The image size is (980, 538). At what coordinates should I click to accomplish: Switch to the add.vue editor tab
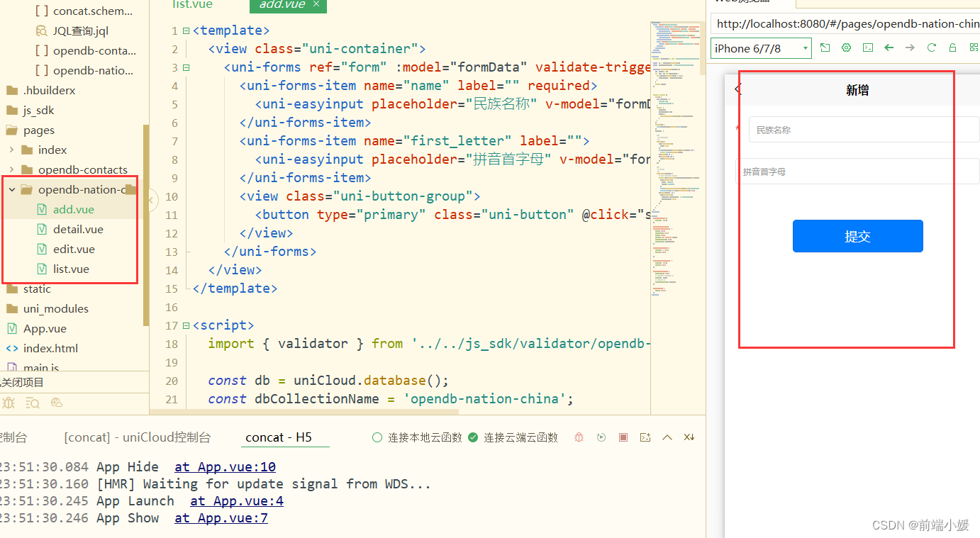[282, 5]
